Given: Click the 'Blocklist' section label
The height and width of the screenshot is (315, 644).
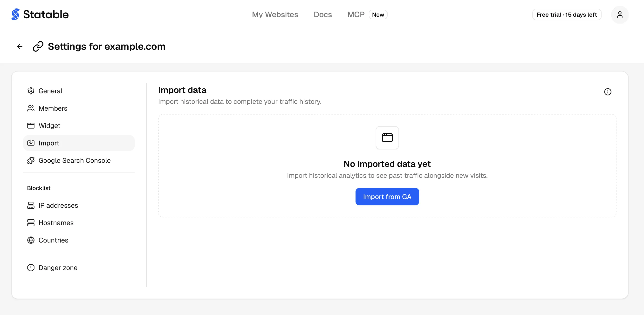Looking at the screenshot, I should [39, 188].
